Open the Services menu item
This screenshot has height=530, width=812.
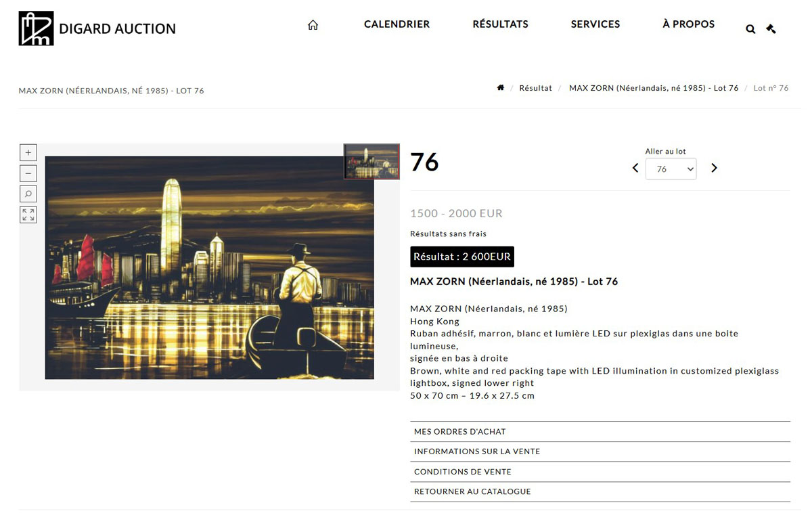tap(595, 24)
